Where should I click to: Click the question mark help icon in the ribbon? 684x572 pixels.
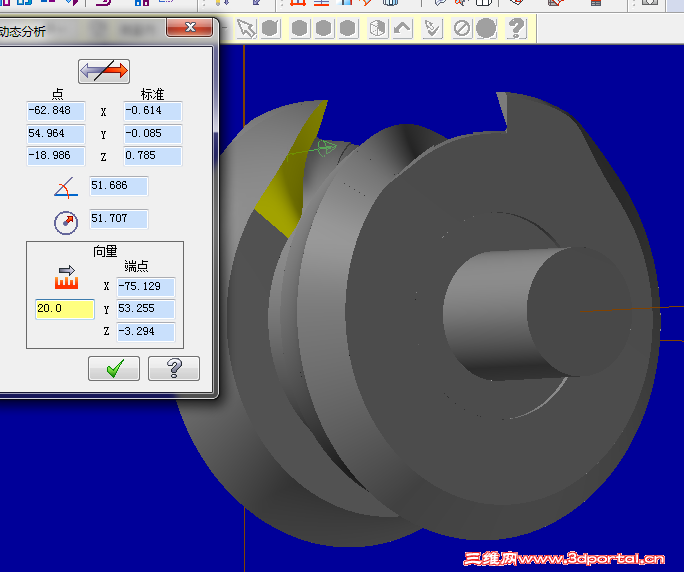516,29
